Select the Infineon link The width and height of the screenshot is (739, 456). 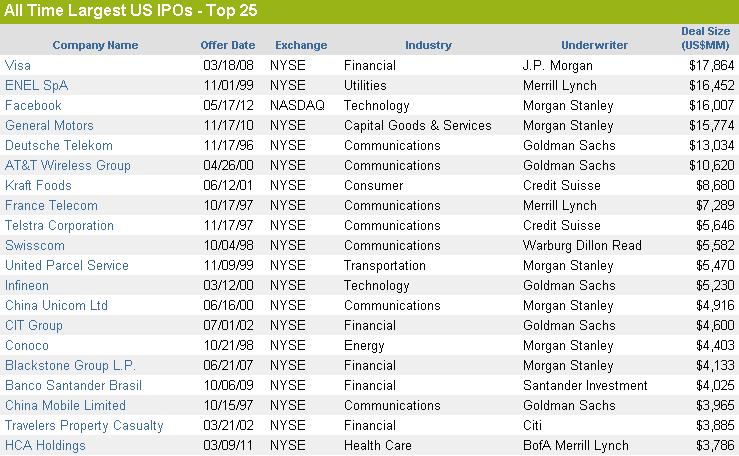tap(27, 286)
